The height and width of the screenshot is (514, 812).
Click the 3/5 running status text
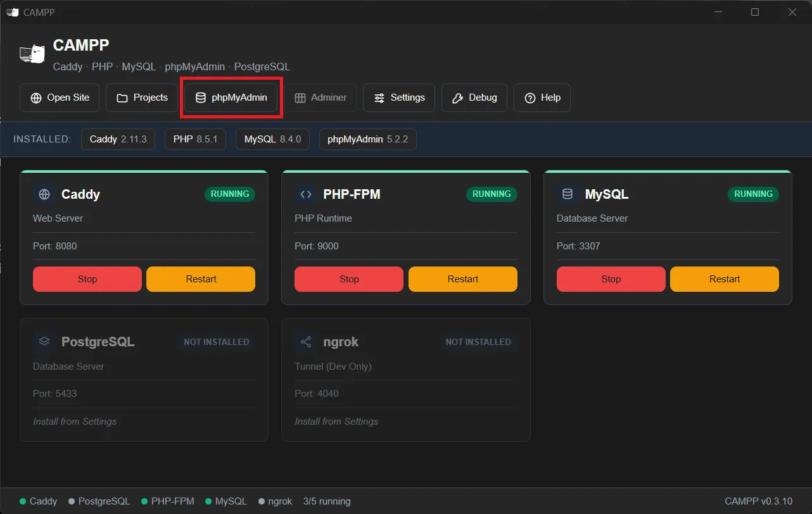[x=327, y=501]
